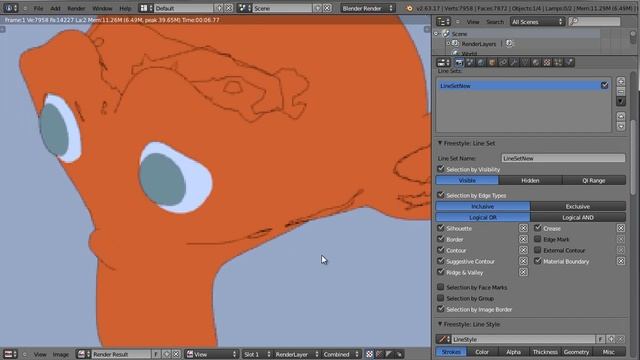Move the line set down

(x=621, y=126)
